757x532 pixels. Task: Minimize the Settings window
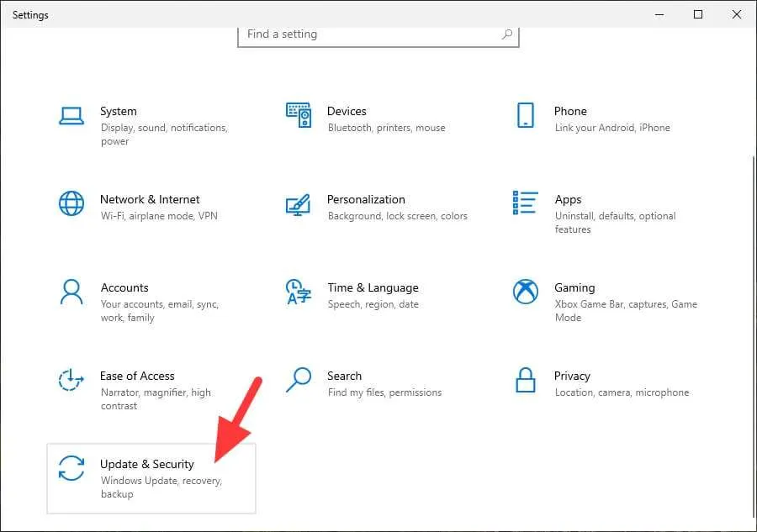[x=659, y=14]
